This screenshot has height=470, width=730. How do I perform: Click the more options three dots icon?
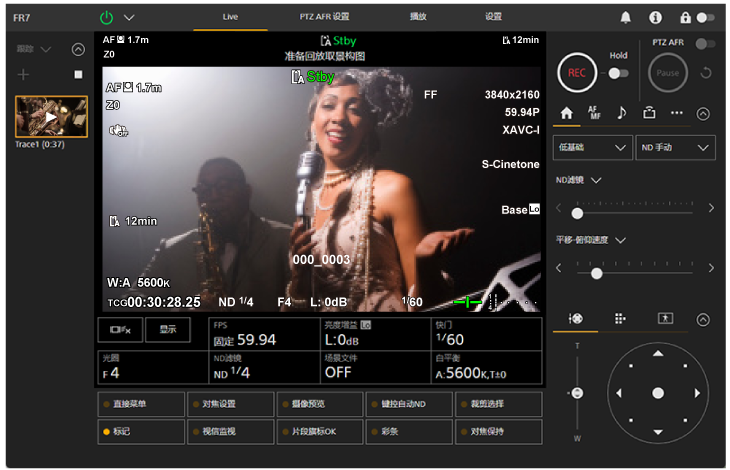[676, 113]
